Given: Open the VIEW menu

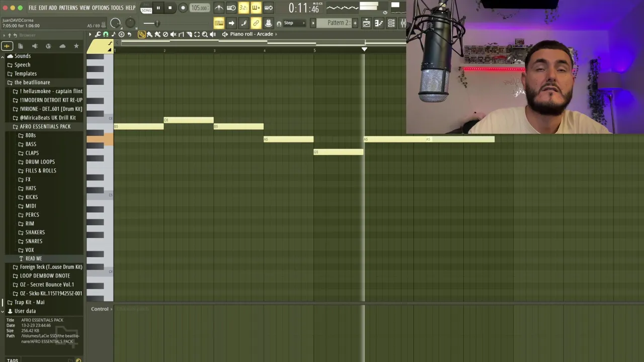Looking at the screenshot, I should [85, 8].
